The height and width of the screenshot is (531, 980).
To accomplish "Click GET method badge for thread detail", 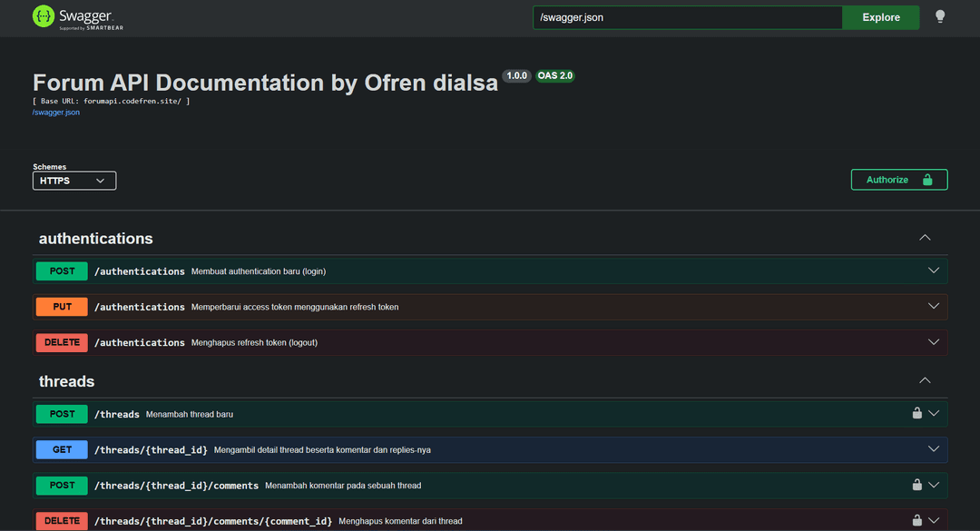I will 62,449.
